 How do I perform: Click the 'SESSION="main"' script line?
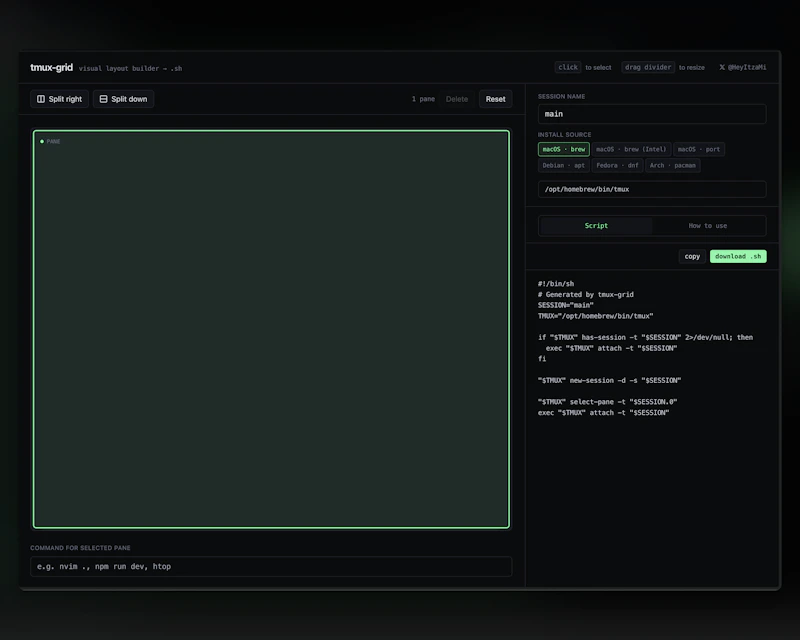point(565,305)
